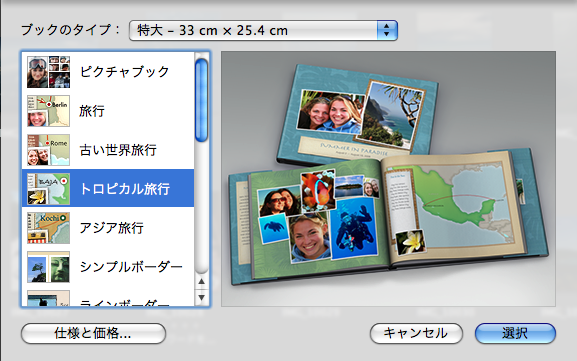Open the 仕様と価格... button
Viewport: 577px width, 361px height.
tap(93, 333)
